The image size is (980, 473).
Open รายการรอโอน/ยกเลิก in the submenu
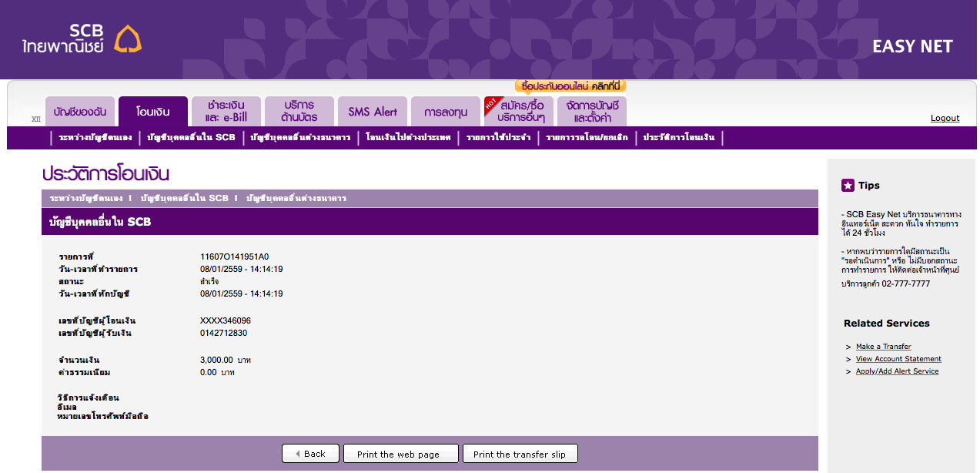tap(587, 138)
